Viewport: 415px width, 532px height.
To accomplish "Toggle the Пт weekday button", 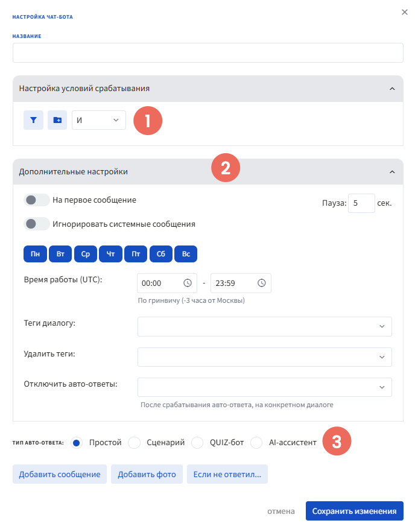I will coord(136,254).
